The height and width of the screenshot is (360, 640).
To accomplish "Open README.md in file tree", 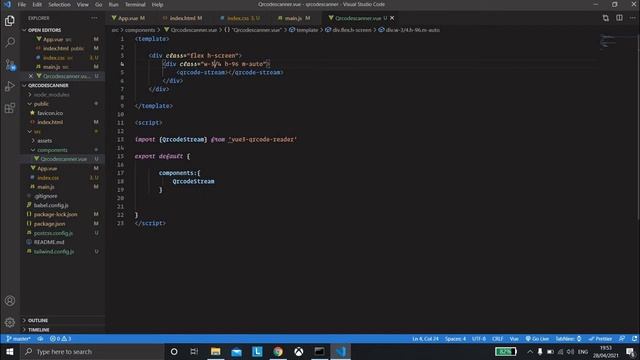I will (49, 242).
